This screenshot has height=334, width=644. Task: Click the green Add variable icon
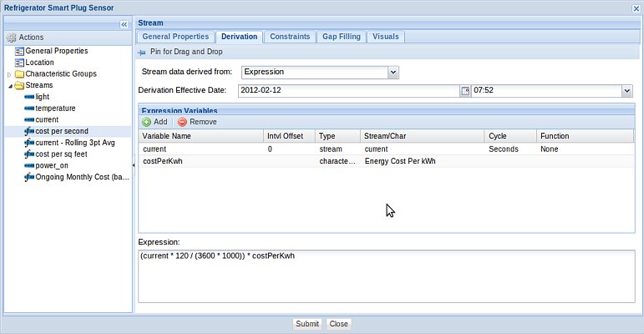[x=146, y=122]
